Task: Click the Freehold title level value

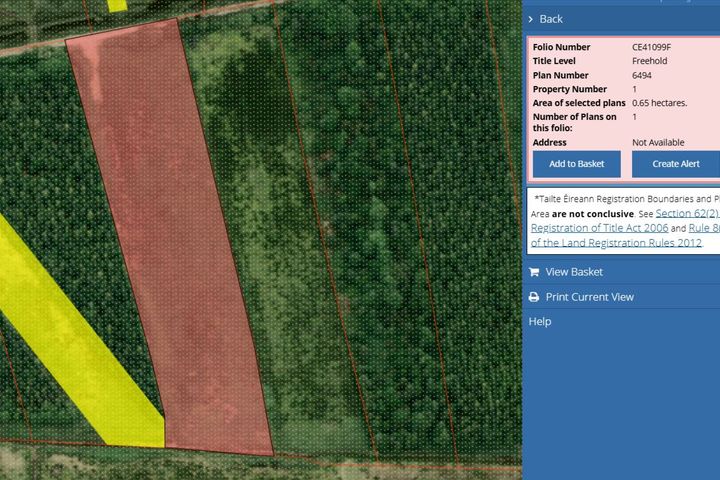Action: tap(649, 61)
